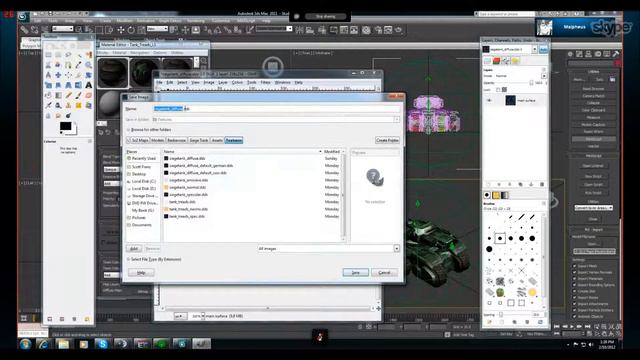Screen dimensions: 640x360
Task: Click Select and Rotate in 3ds Max toolbar
Action: 131,30
